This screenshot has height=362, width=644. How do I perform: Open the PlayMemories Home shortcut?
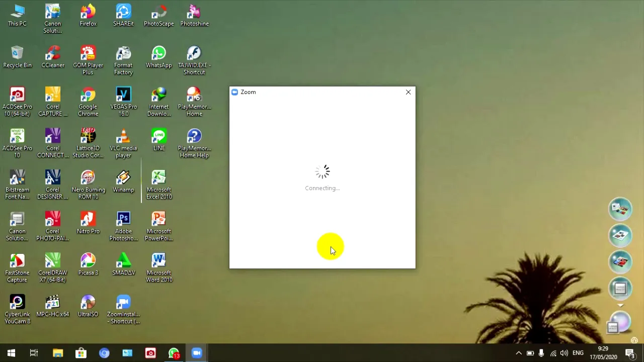194,102
